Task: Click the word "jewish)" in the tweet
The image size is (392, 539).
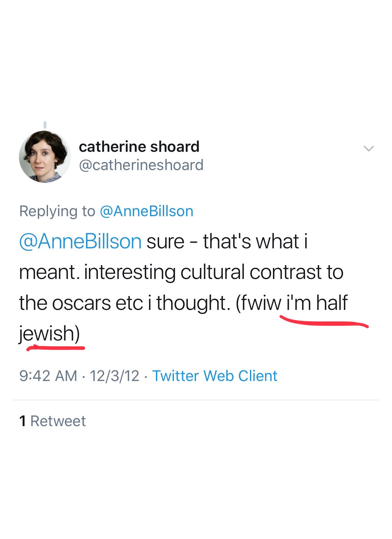Action: point(49,334)
